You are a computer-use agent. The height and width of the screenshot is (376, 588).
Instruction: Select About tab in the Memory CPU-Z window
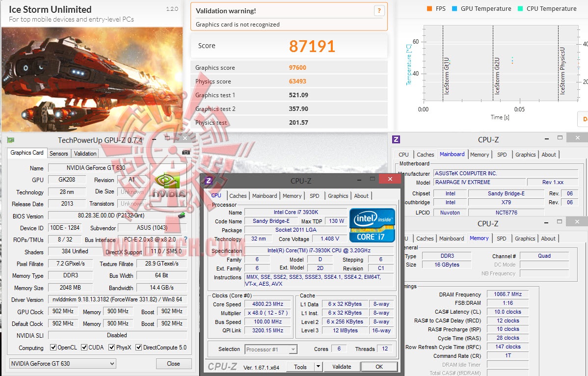pos(549,239)
